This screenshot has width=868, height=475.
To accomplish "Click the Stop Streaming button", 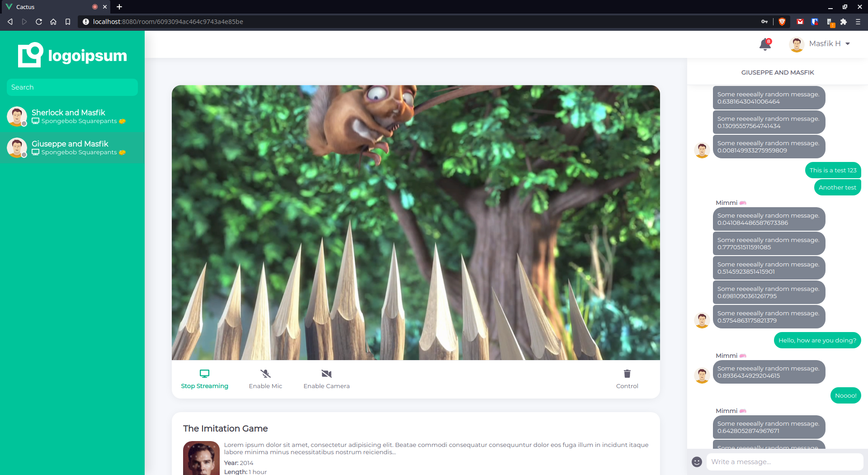I will tap(204, 379).
